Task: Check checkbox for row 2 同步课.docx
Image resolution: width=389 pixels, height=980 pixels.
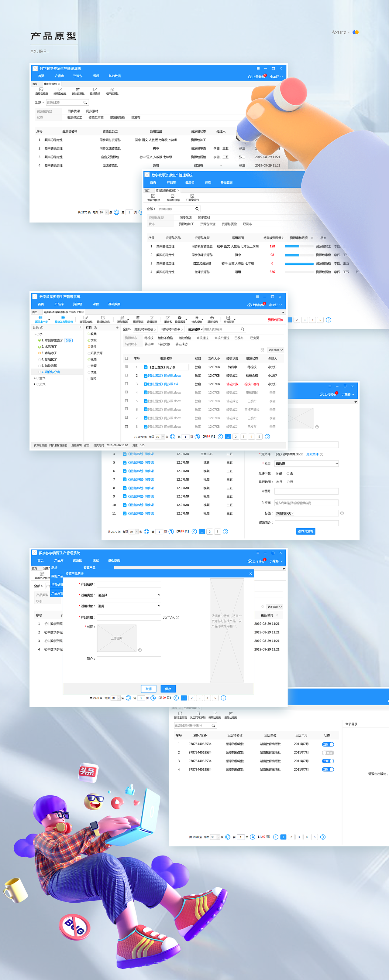Action: 126,376
